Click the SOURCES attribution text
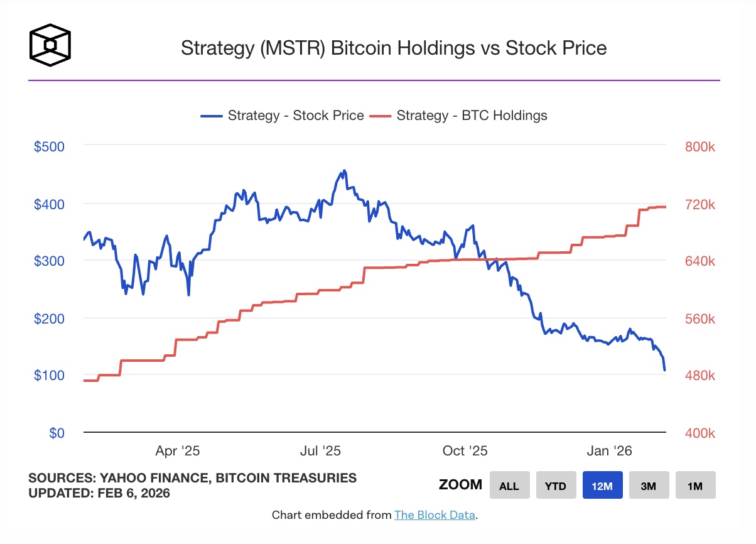Screen dimensions: 756x544 (x=192, y=478)
